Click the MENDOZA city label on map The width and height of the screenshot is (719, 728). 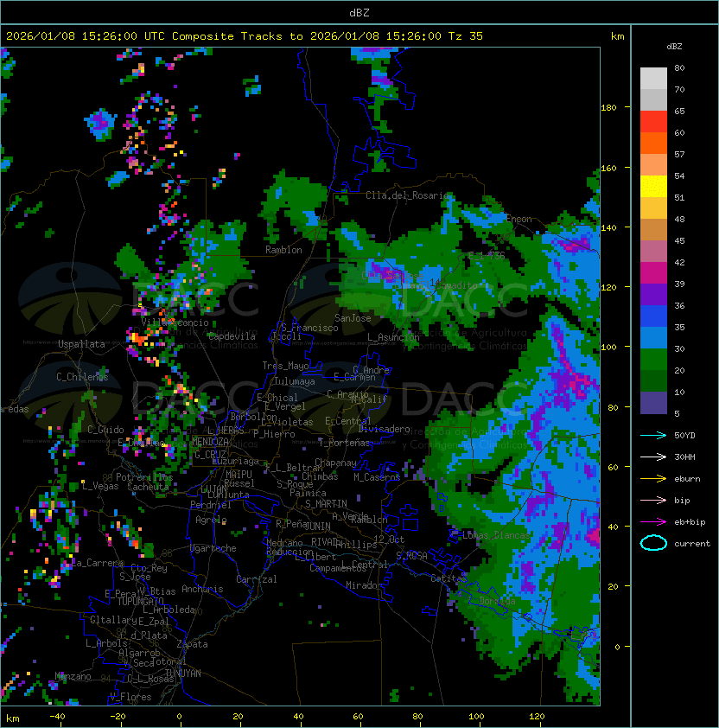pos(210,442)
